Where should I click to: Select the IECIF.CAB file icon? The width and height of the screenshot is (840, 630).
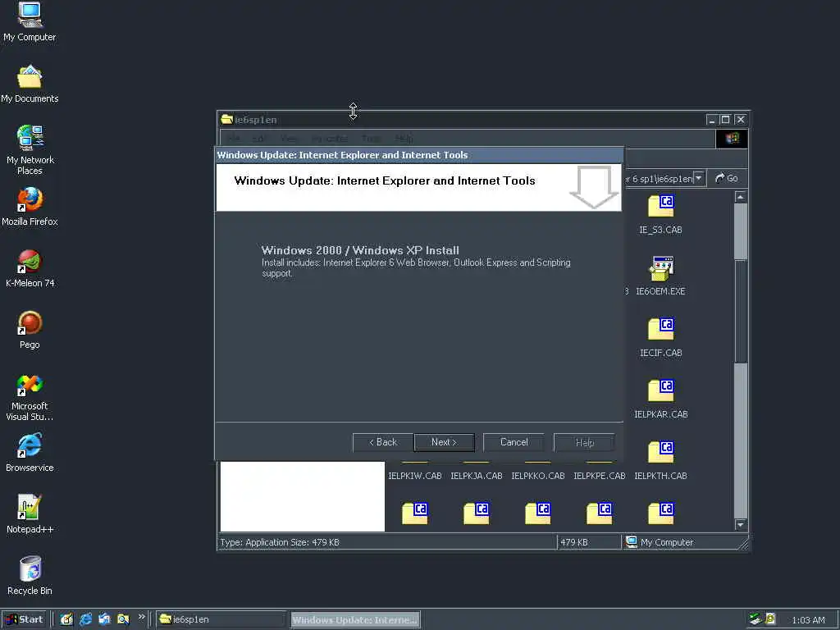[x=660, y=330]
